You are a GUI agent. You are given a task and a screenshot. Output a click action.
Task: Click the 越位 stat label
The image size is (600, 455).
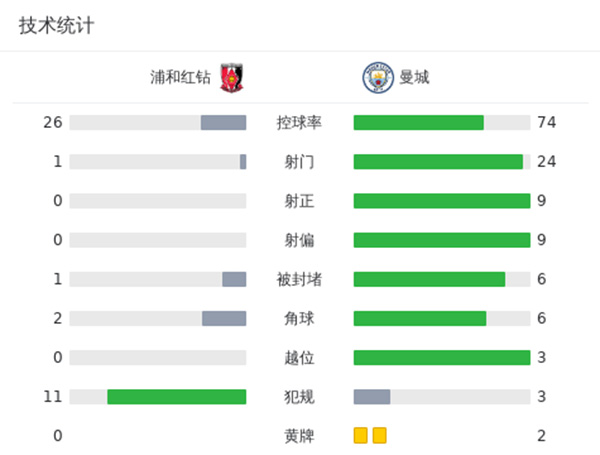pos(299,357)
